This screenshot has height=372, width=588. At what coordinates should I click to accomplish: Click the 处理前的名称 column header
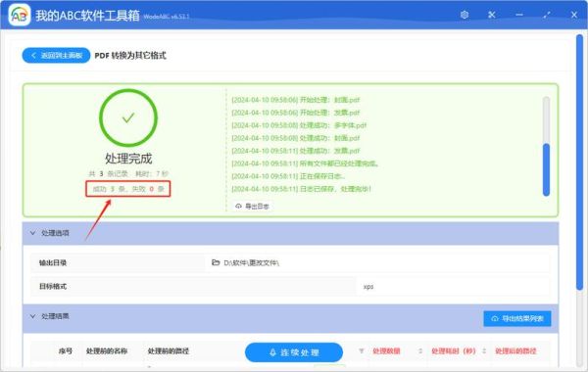tap(107, 351)
